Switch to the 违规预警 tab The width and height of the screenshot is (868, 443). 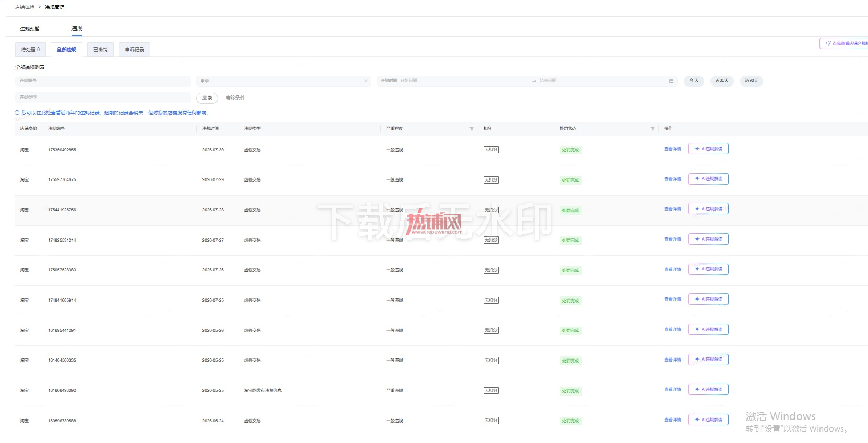point(30,29)
